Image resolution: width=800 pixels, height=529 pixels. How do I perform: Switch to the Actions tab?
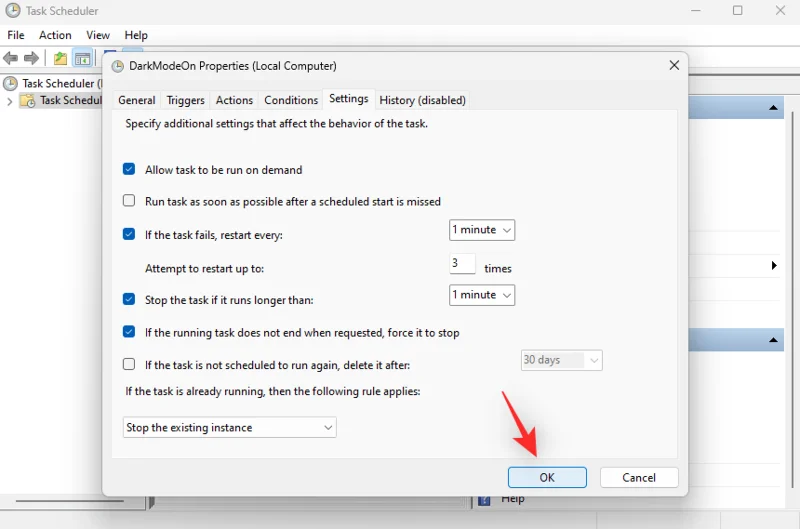234,100
